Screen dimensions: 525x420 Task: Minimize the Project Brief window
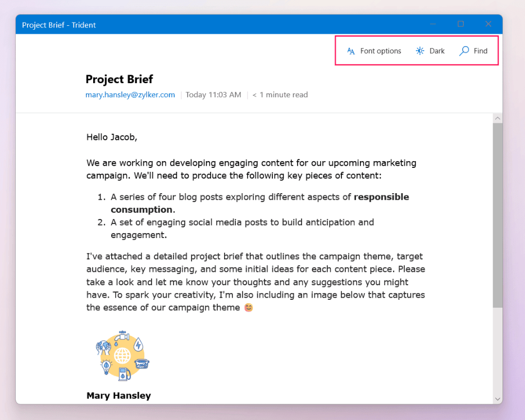432,24
